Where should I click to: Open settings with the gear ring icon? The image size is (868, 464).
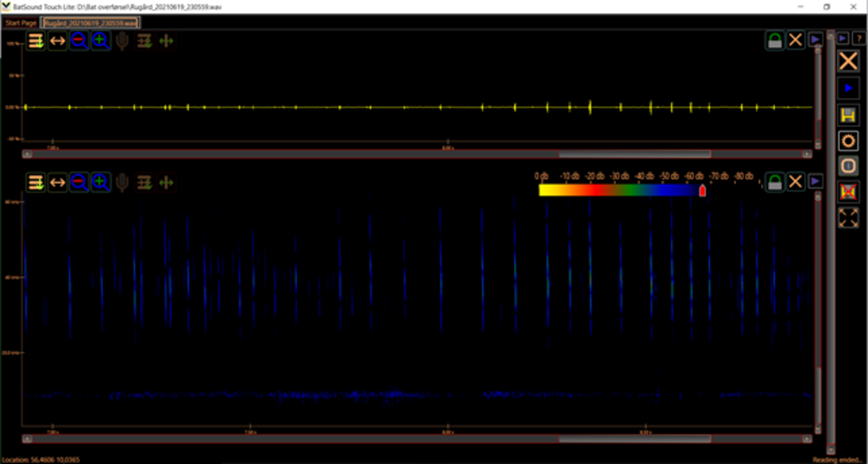pos(848,141)
